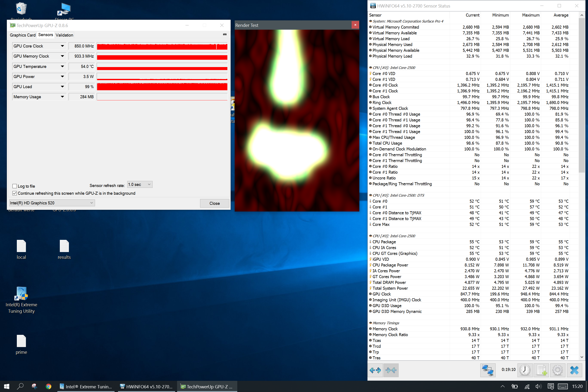The width and height of the screenshot is (588, 392).
Task: Click the shrink columns arrows button in HWiNFO
Action: click(x=391, y=370)
